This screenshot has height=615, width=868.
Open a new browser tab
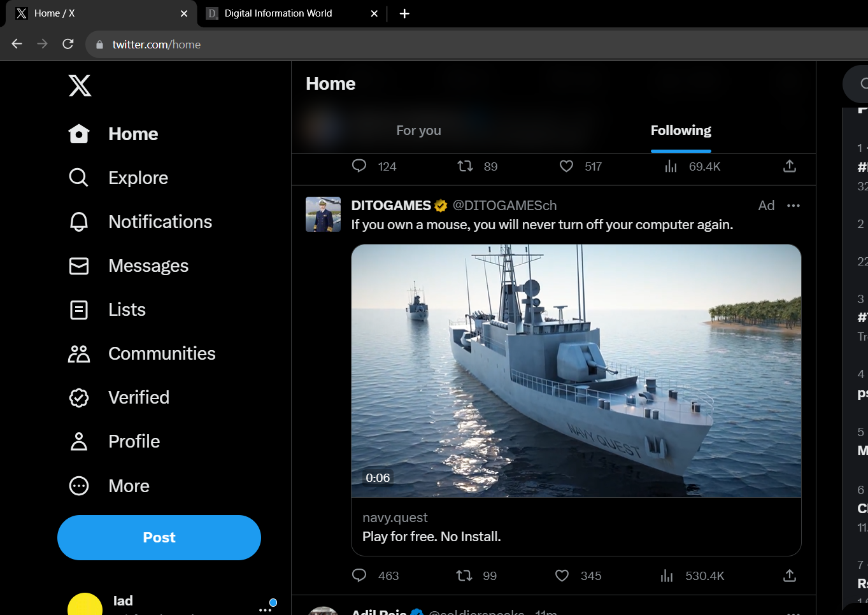click(x=404, y=13)
